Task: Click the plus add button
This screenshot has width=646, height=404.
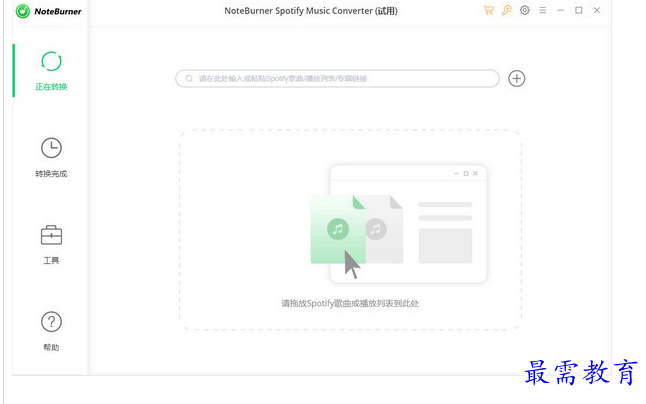Action: (x=516, y=78)
